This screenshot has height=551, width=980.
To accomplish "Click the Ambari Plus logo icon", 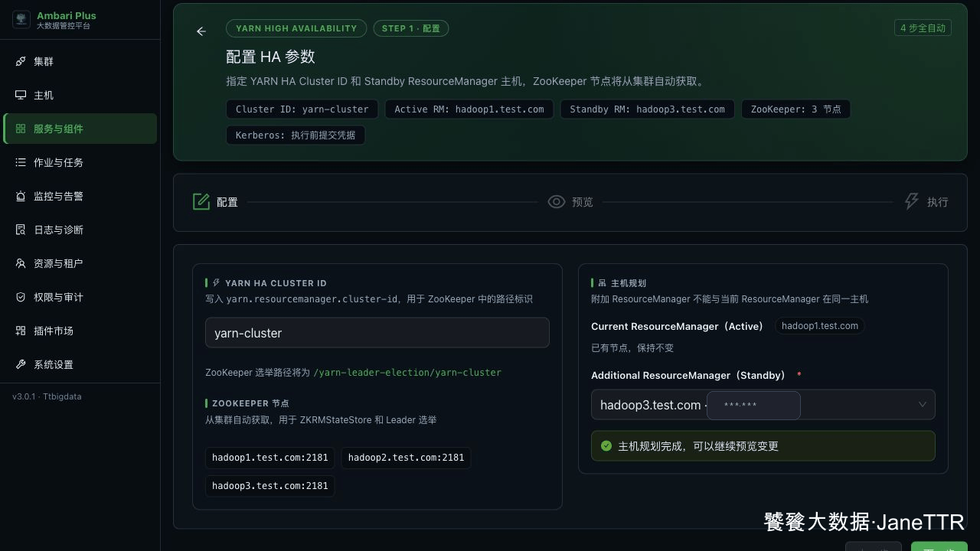I will 21,20.
